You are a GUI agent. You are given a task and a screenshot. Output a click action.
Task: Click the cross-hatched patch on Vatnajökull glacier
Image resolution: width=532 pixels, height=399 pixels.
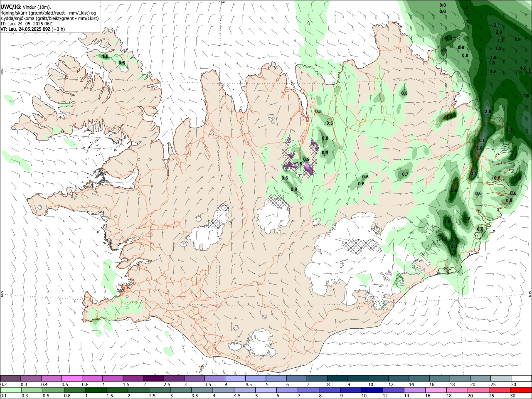361,246
